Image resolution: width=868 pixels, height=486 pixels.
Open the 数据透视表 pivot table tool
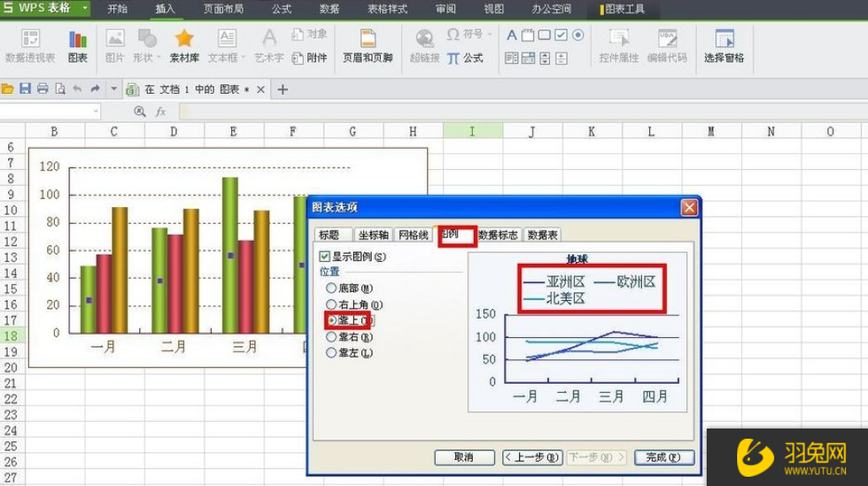point(30,46)
